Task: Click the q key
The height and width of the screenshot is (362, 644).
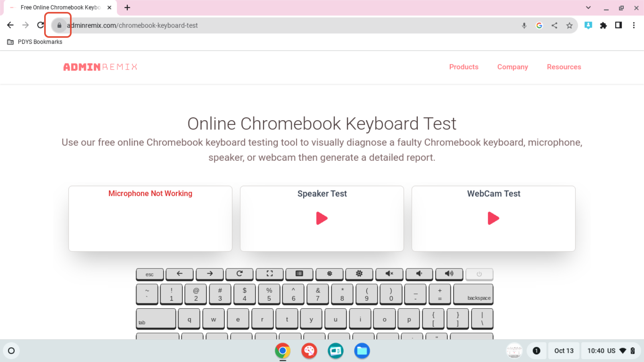Action: tap(189, 319)
